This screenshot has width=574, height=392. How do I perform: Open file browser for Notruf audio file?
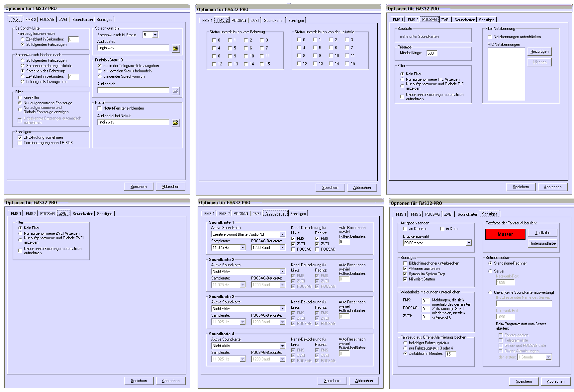click(x=175, y=123)
